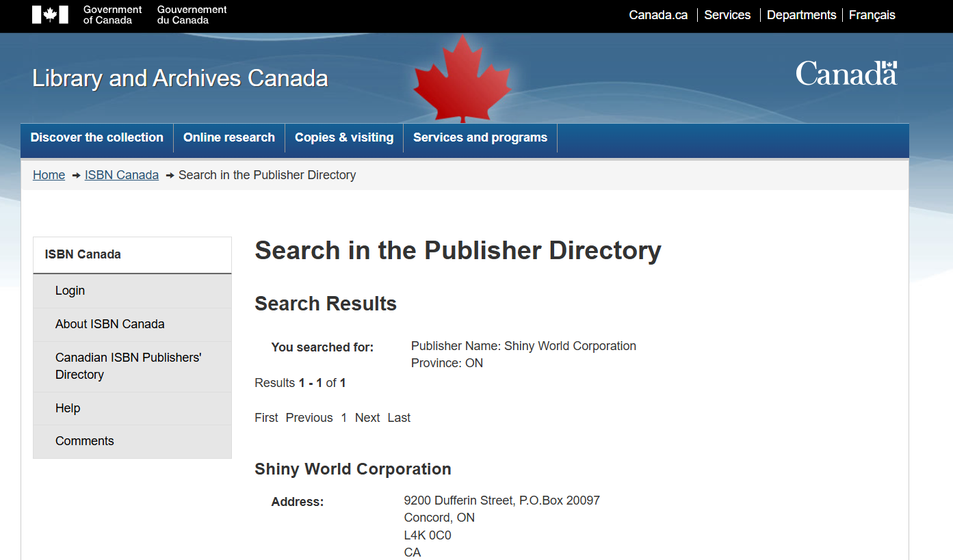Open the Online research tab
The width and height of the screenshot is (953, 560).
click(229, 137)
